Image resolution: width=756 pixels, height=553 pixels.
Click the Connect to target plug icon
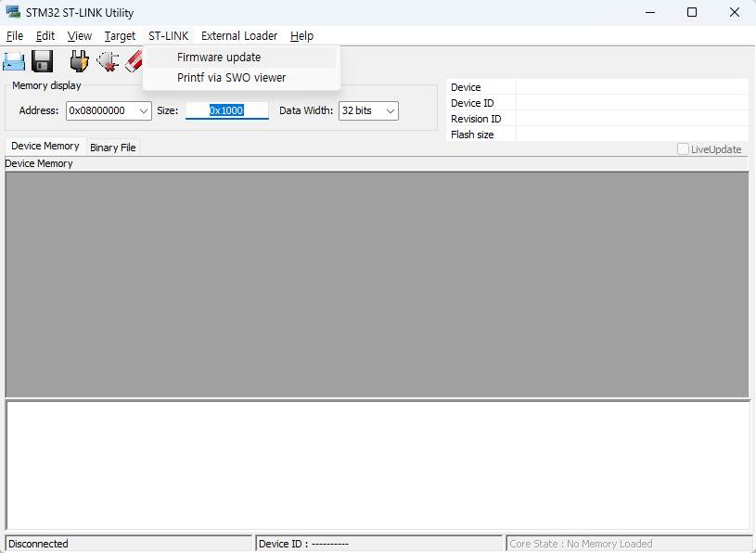[79, 61]
